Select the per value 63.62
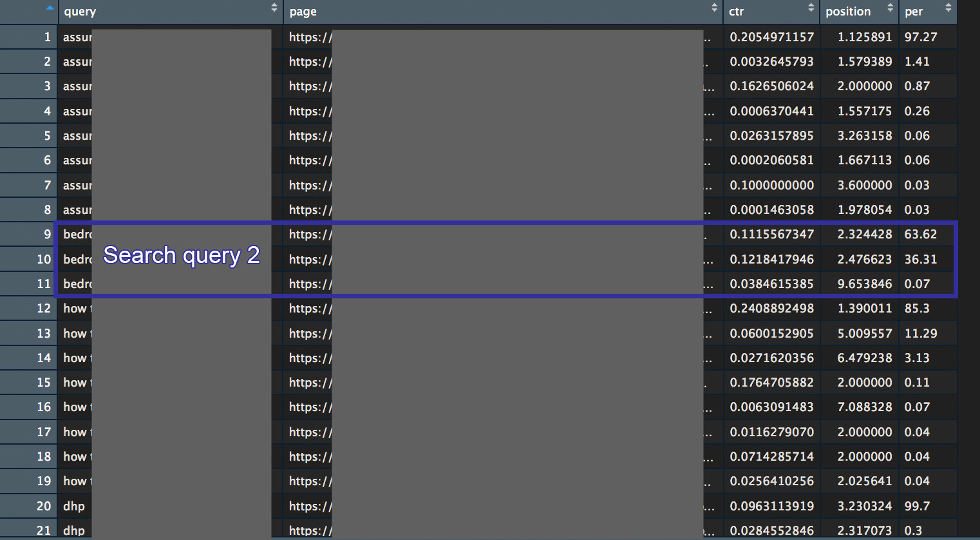 click(920, 235)
